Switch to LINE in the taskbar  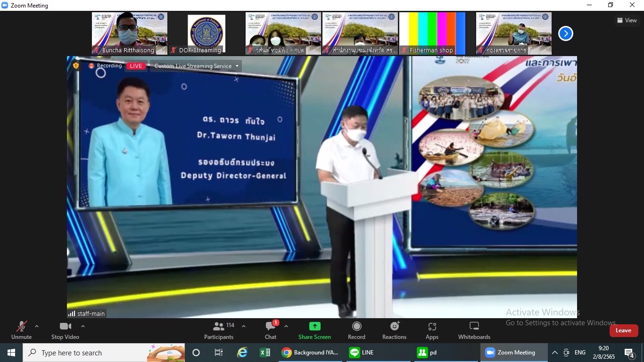[x=362, y=353]
